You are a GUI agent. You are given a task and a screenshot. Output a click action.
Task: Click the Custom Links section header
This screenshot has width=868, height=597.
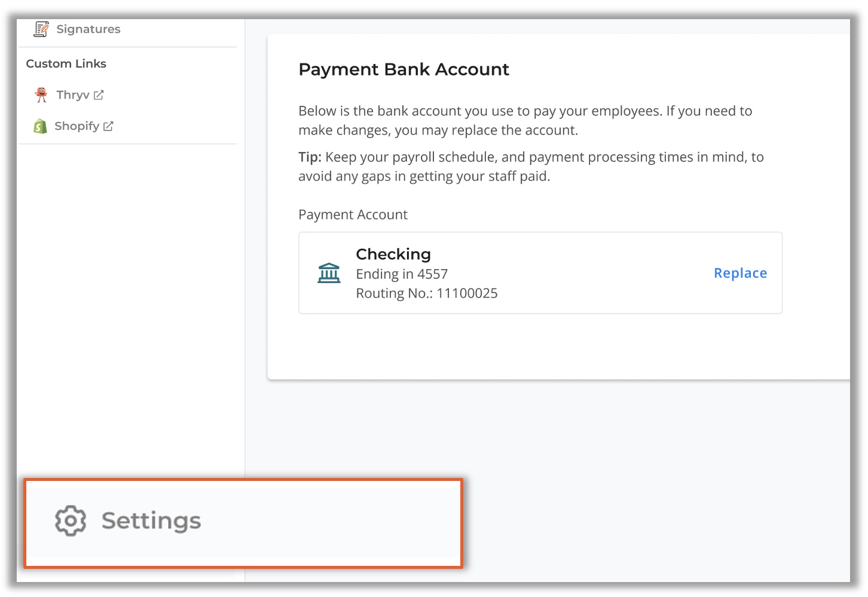(x=66, y=63)
